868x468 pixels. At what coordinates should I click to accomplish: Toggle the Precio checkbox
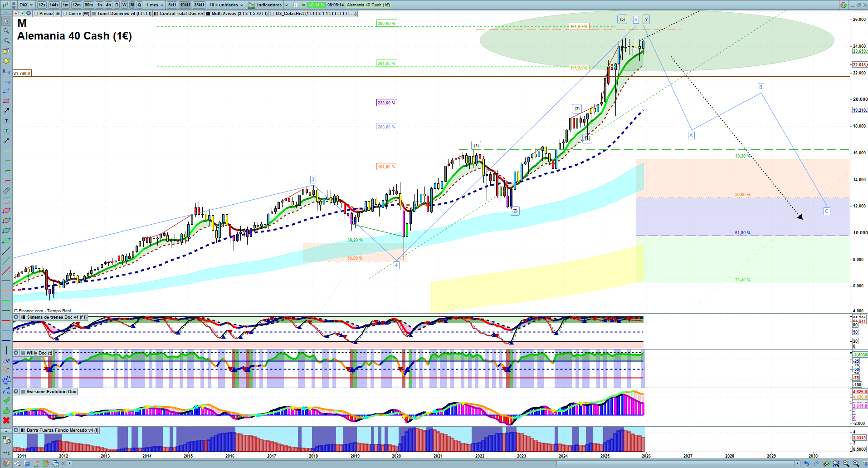pos(36,14)
